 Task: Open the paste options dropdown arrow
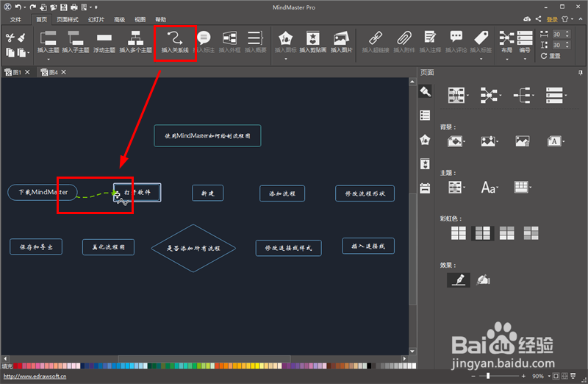point(29,53)
